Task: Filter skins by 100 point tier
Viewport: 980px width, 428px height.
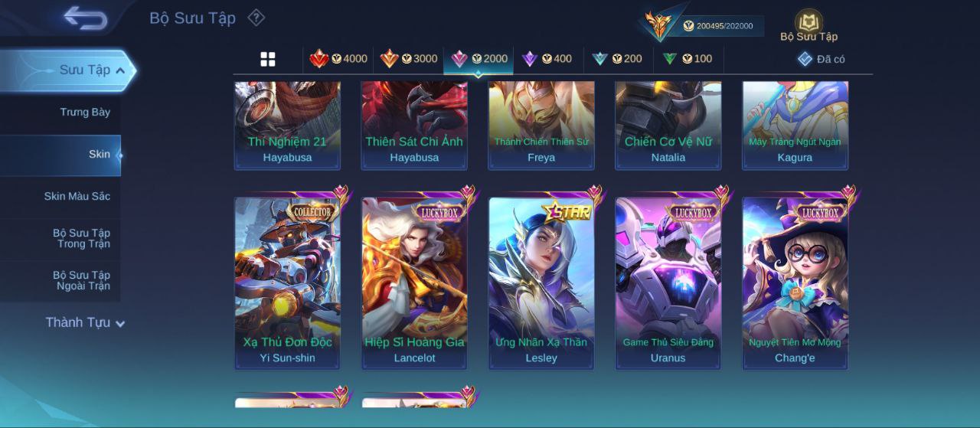Action: (x=688, y=59)
